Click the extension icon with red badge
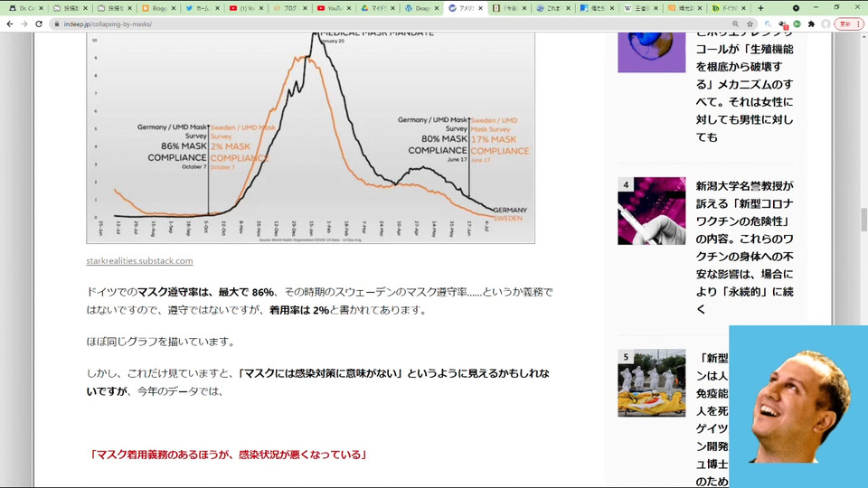The width and height of the screenshot is (868, 488). (x=783, y=24)
